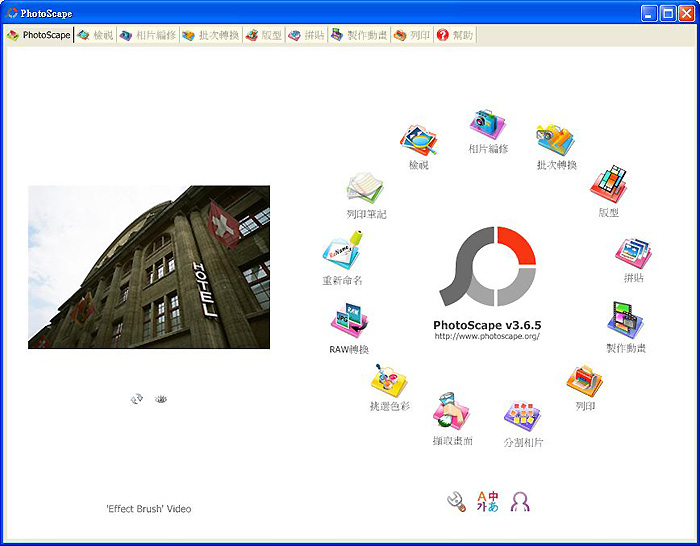Click the 列印 printer icon in circle
The image size is (700, 546).
coord(584,380)
